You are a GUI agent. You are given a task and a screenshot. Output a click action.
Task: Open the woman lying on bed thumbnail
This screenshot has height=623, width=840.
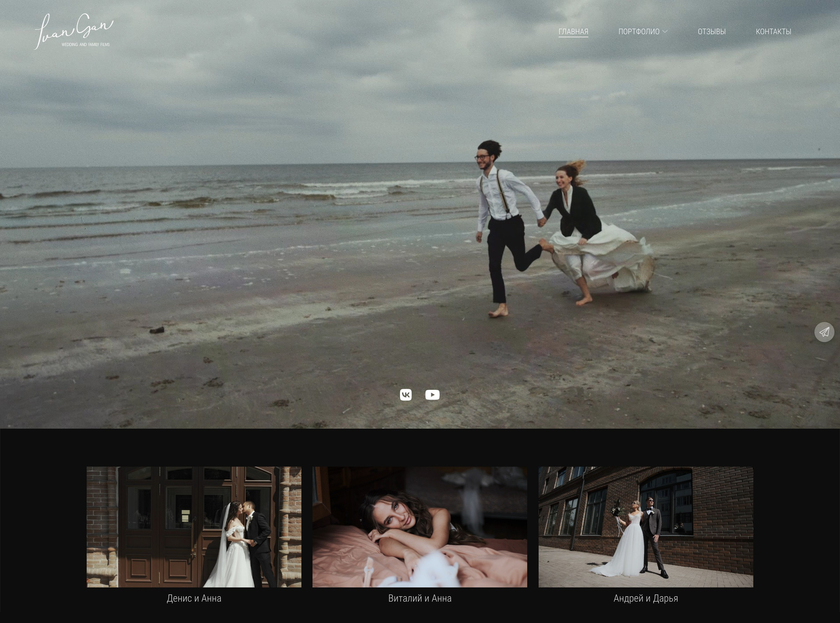[420, 527]
